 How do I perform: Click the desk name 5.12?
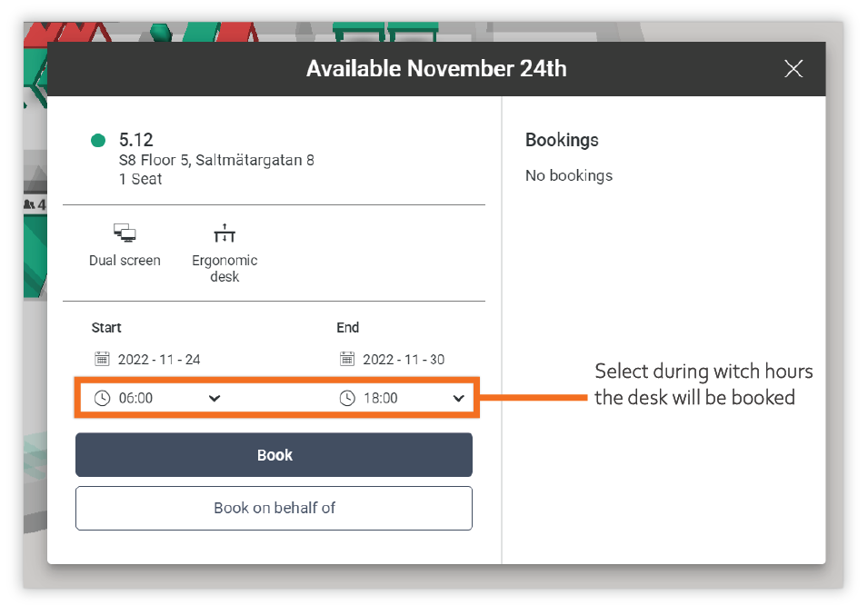click(136, 139)
